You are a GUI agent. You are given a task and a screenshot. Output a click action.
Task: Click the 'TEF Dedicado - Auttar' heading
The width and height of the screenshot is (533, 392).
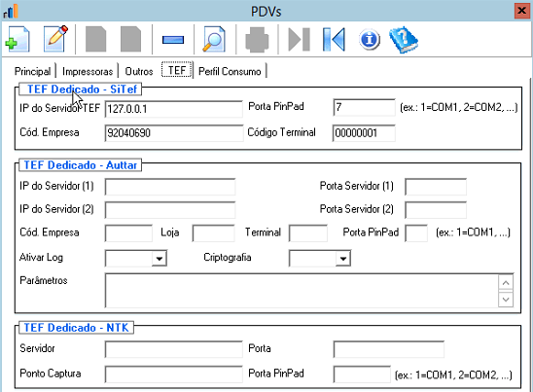point(80,165)
